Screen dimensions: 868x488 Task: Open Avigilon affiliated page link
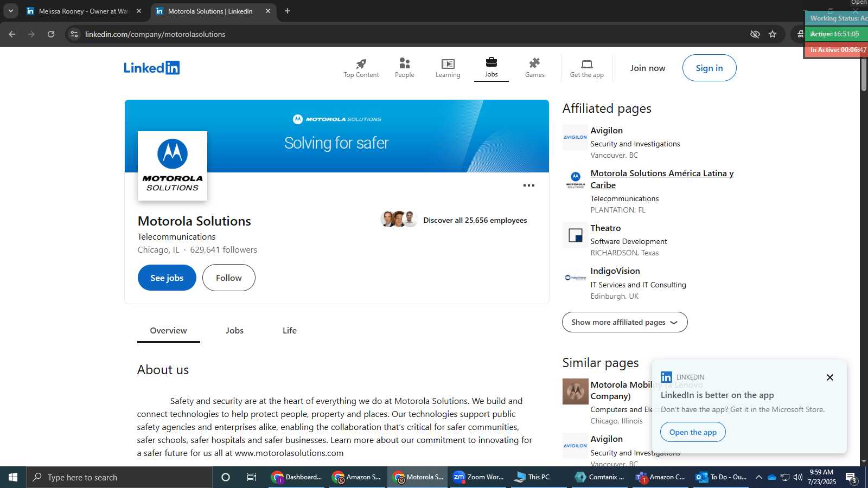coord(606,131)
